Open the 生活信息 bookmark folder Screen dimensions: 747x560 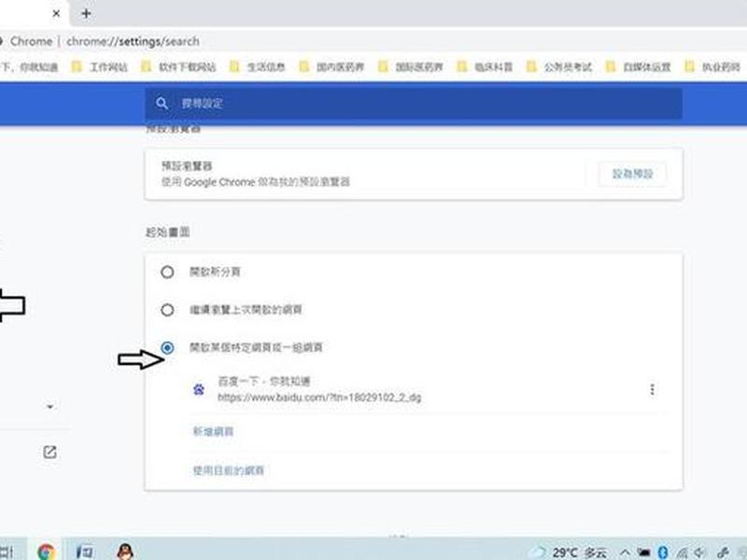pos(258,66)
